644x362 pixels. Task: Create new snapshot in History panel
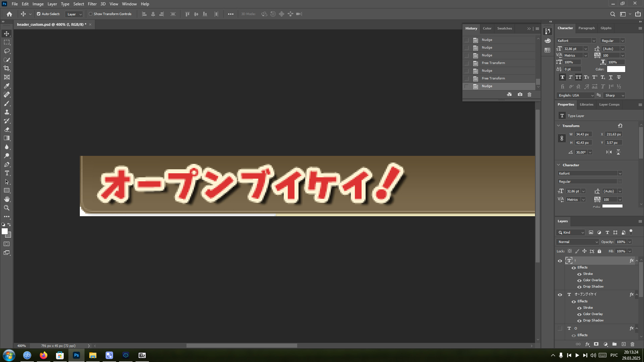[520, 95]
